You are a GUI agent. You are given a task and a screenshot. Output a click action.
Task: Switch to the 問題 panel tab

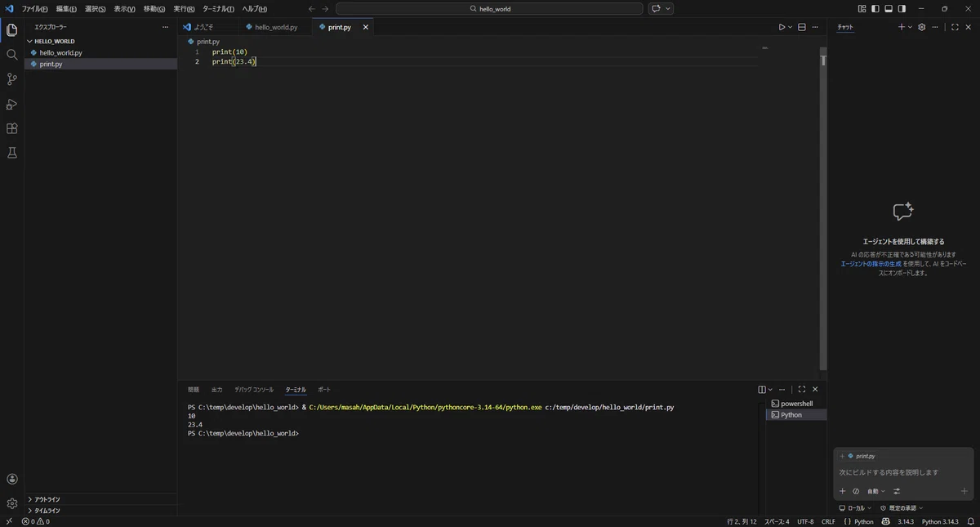click(x=194, y=390)
